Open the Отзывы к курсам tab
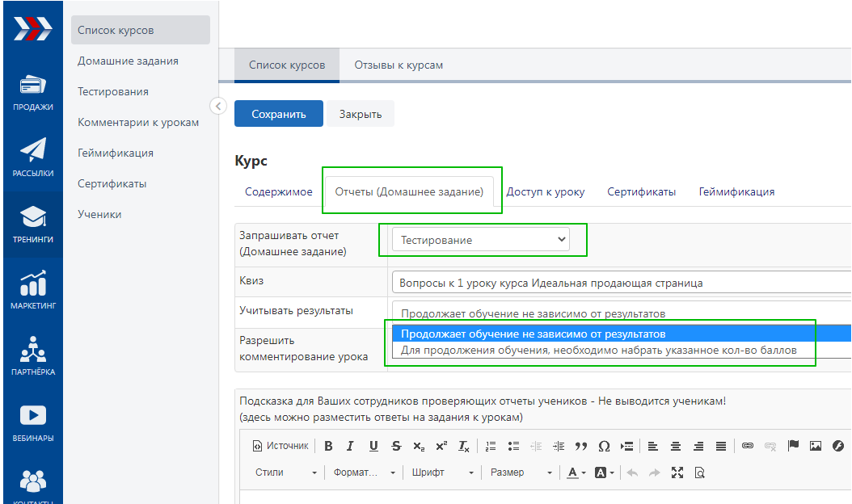This screenshot has height=504, width=852. click(x=399, y=65)
